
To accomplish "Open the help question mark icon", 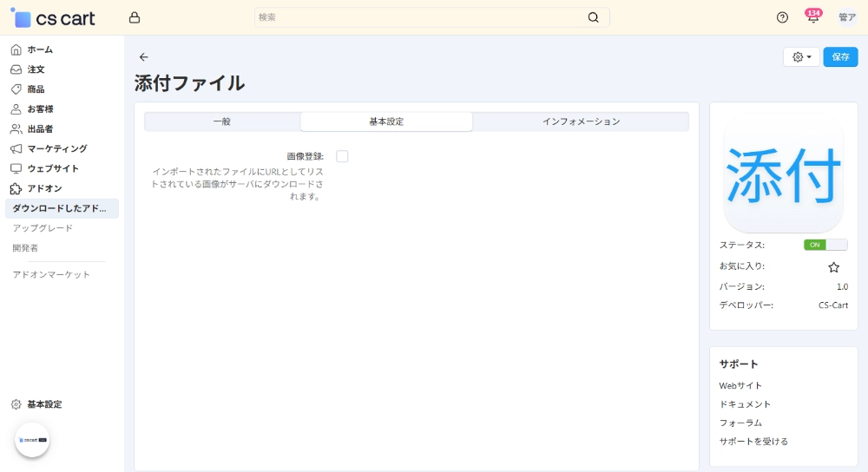I will (782, 17).
